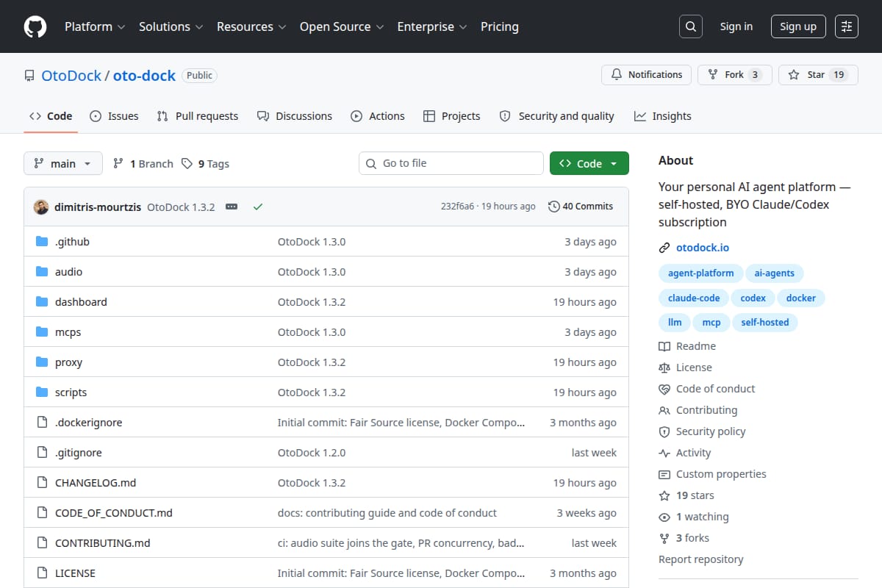
Task: Click the CHANGELOG.md file icon
Action: pyautogui.click(x=42, y=483)
